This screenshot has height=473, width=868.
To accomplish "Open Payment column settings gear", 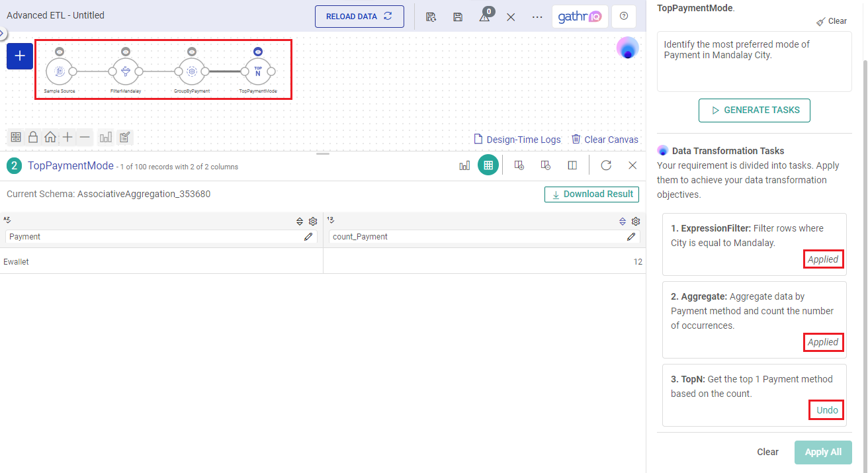I will click(313, 222).
